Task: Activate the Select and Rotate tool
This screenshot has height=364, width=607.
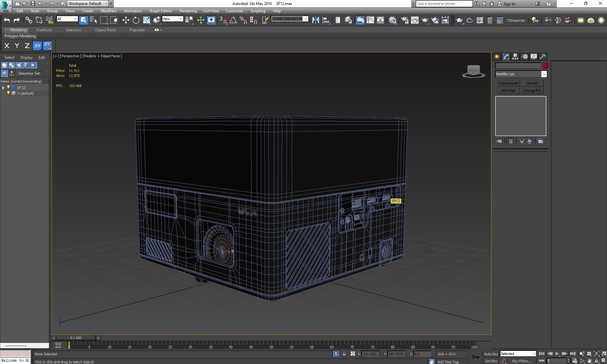Action: tap(136, 20)
